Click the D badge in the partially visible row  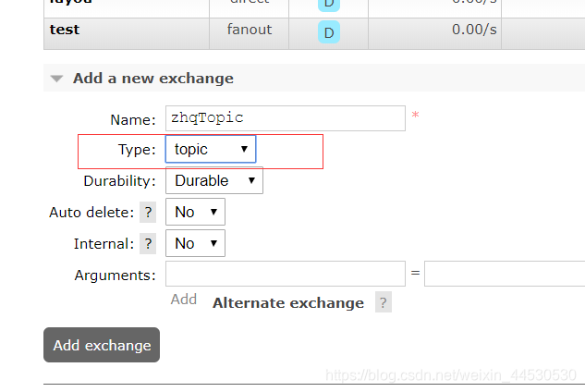329,6
